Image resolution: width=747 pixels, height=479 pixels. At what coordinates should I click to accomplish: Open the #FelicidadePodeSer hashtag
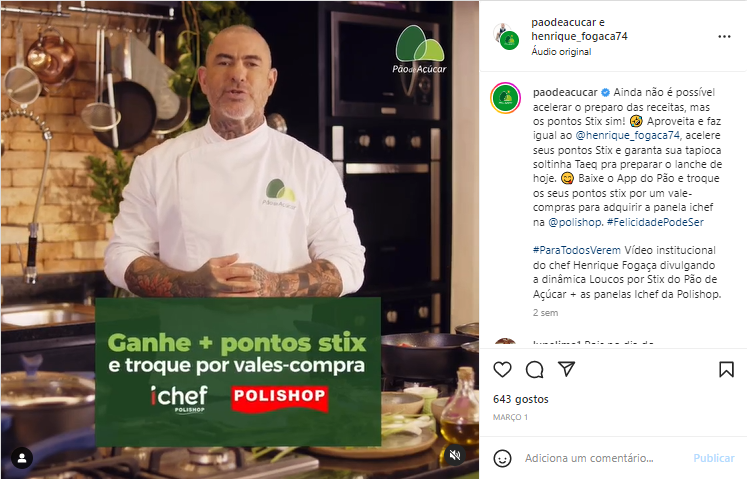tap(655, 222)
